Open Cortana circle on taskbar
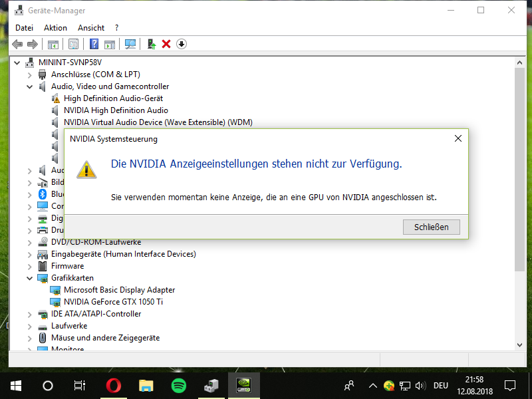 click(48, 386)
